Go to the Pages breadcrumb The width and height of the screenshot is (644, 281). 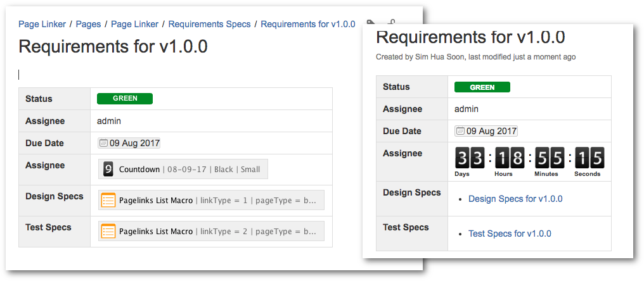pyautogui.click(x=88, y=24)
